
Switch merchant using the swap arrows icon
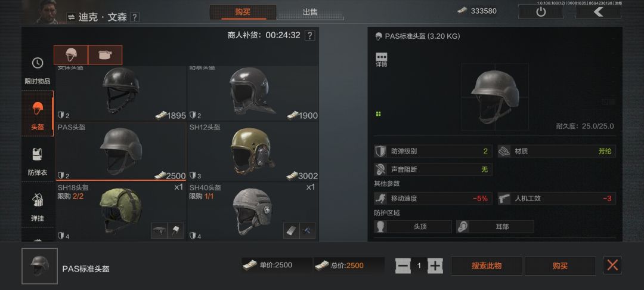[72, 17]
